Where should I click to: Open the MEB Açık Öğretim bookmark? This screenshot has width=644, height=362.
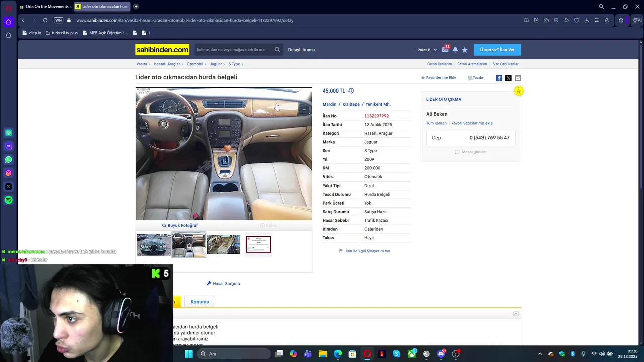[105, 33]
